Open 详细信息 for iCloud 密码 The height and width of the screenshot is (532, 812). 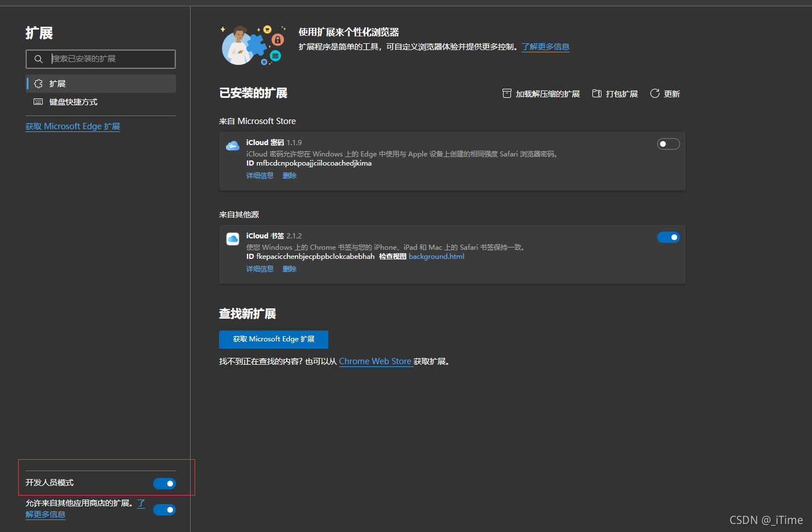click(x=260, y=176)
